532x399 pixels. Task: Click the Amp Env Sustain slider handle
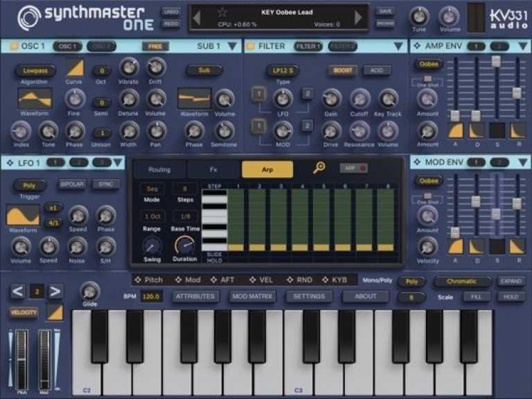(497, 62)
